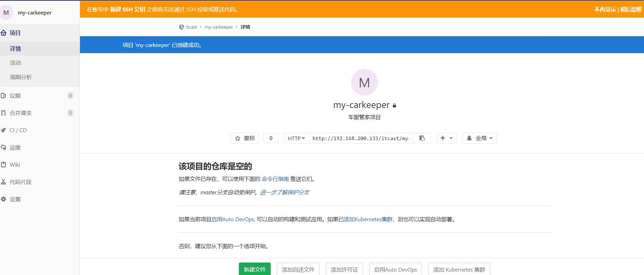
Task: Click 添加 Kubernetes 集群 button
Action: coord(459,269)
